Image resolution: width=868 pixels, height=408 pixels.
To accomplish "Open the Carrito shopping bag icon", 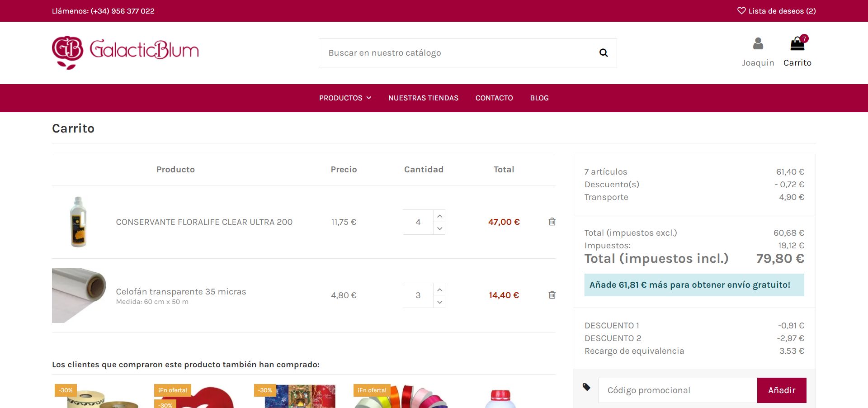I will [797, 43].
